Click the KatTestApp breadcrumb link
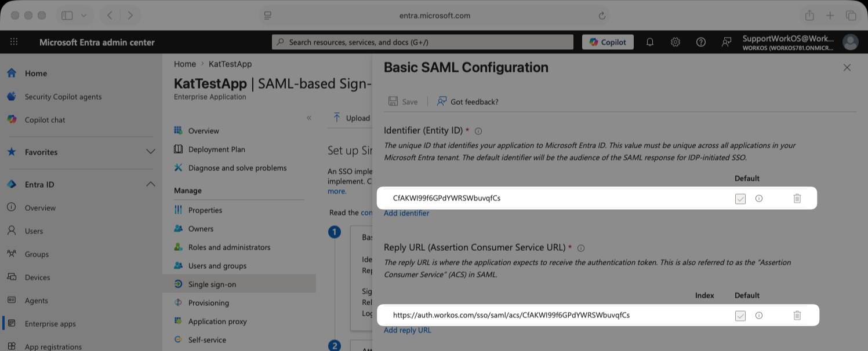The height and width of the screenshot is (351, 868). (230, 64)
